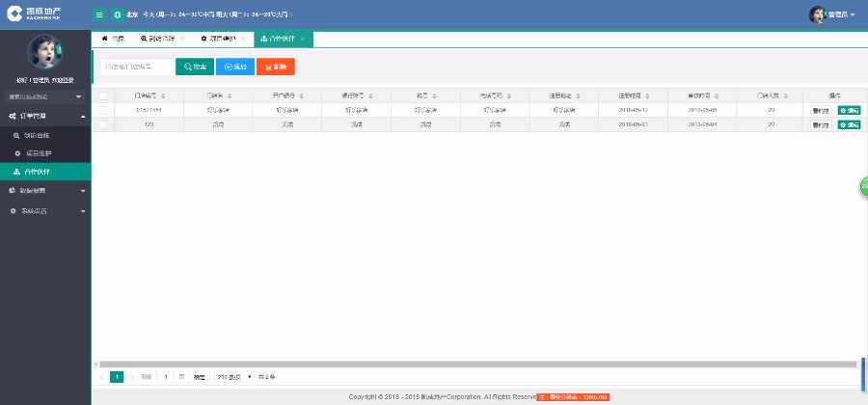Click the left arrow of horizontal scrollbar
Image resolution: width=868 pixels, height=405 pixels.
click(95, 364)
